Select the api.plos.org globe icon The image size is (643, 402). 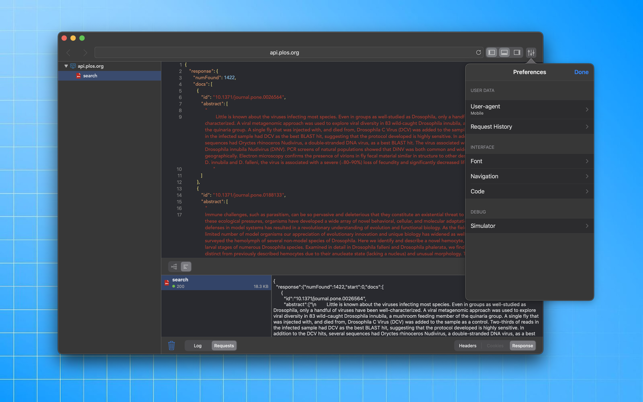tap(73, 66)
